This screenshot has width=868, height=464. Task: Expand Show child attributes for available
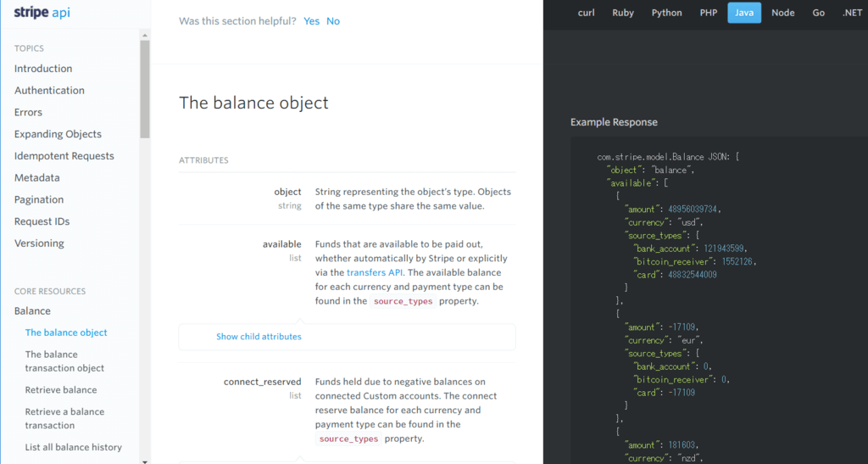pos(259,337)
